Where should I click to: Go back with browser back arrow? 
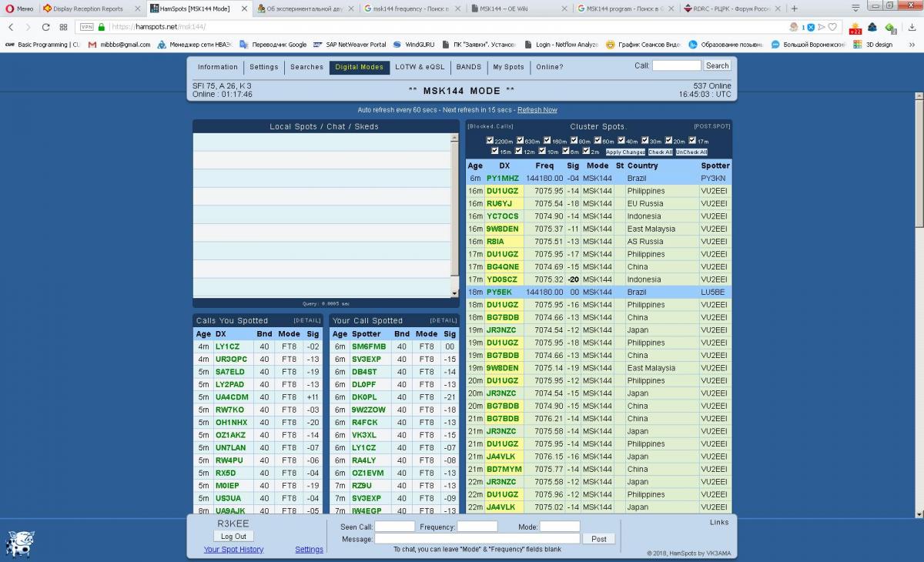(11, 27)
